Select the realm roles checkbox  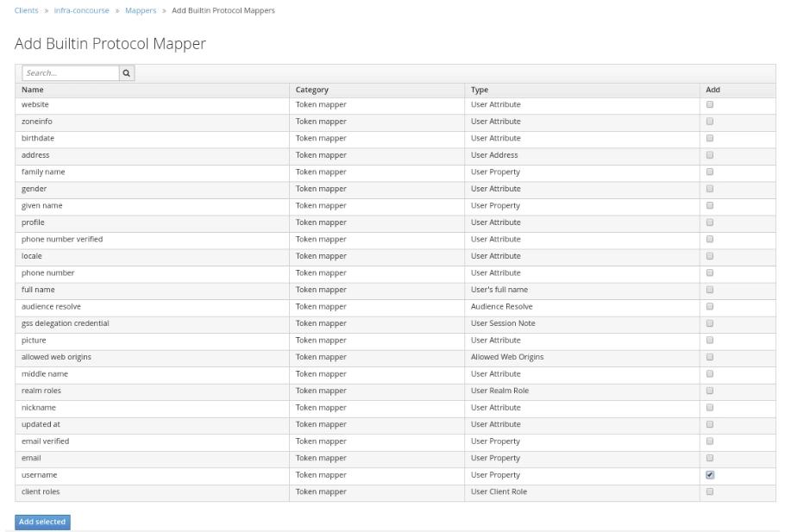(x=710, y=391)
